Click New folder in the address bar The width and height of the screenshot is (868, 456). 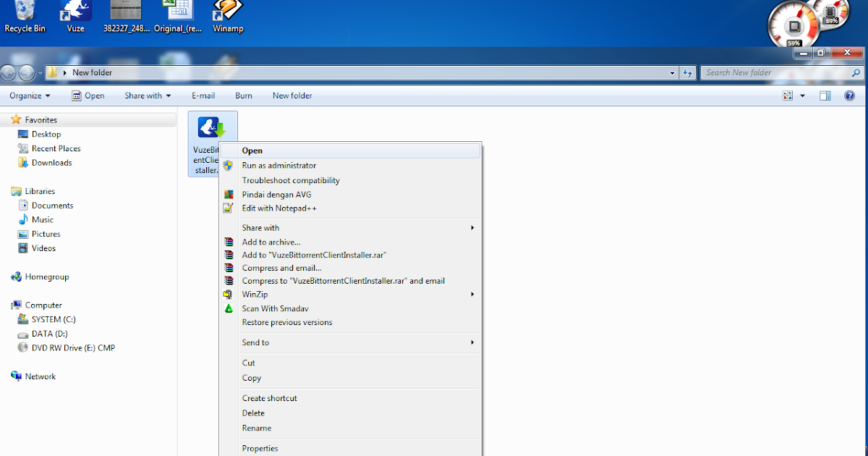click(92, 72)
